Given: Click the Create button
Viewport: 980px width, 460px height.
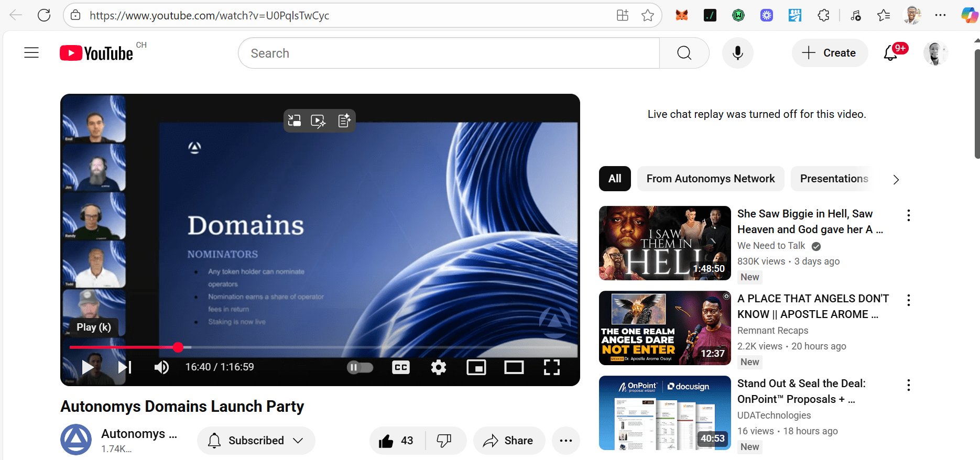Looking at the screenshot, I should click(830, 53).
